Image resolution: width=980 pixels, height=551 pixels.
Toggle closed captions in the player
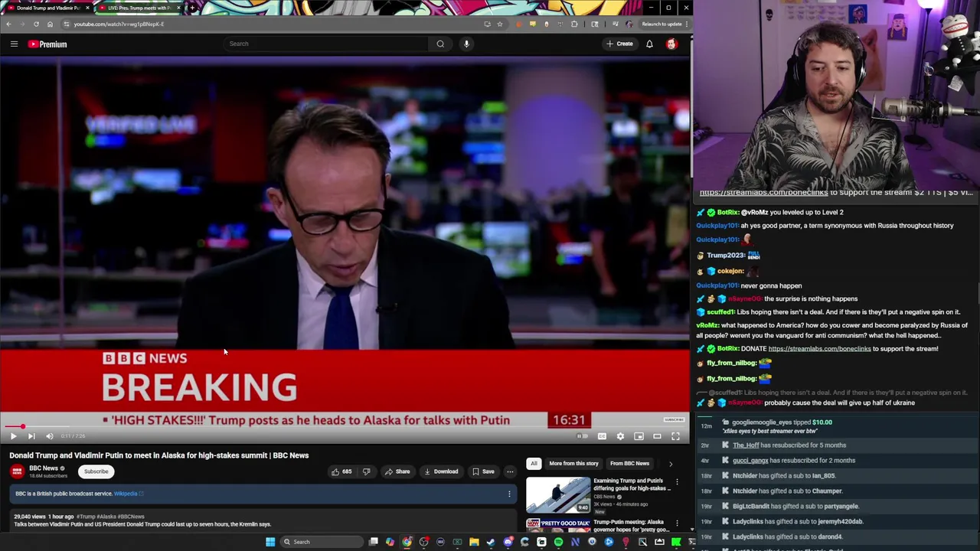602,436
